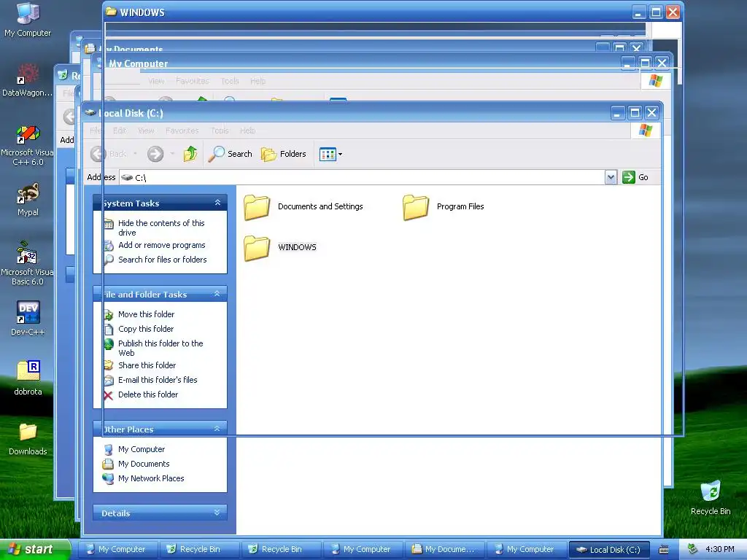
Task: Open Help menu in the My Computer window
Action: pyautogui.click(x=258, y=81)
